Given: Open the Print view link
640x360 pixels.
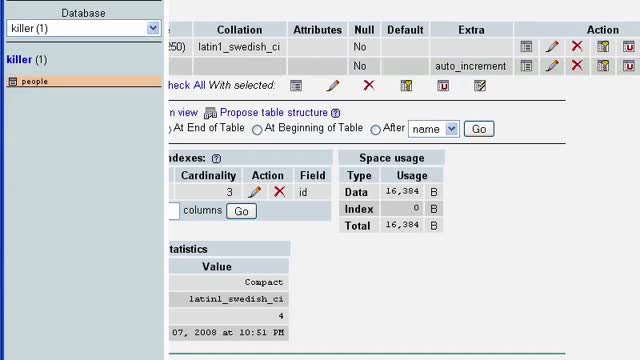Looking at the screenshot, I should (x=183, y=112).
